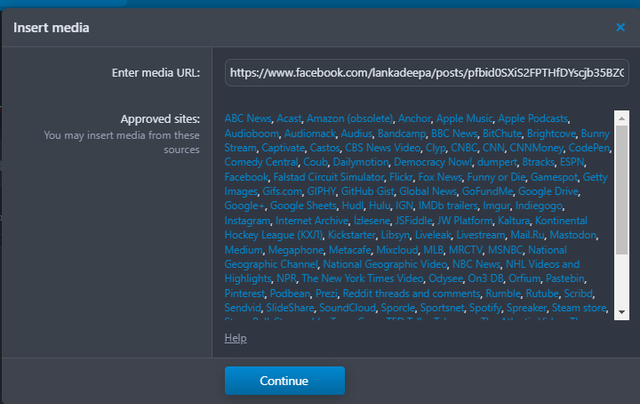Open the GoFundMe link
The width and height of the screenshot is (640, 404).
tap(487, 191)
